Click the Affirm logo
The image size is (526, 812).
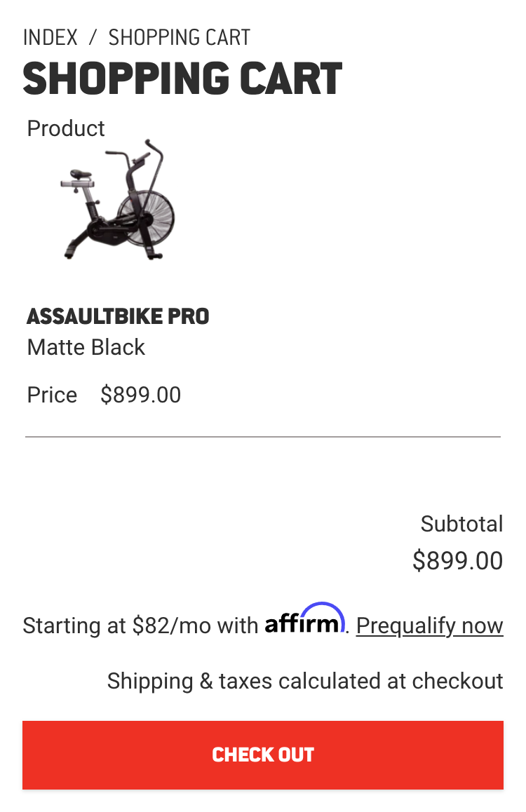[304, 619]
